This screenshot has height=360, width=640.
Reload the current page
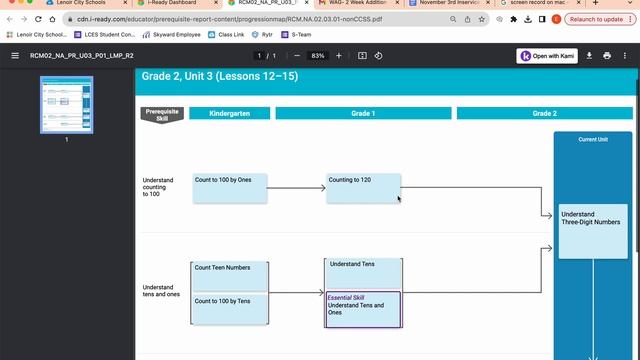(x=38, y=19)
